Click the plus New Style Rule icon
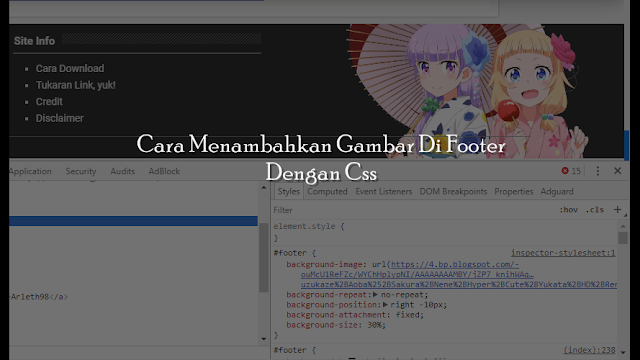 click(618, 210)
